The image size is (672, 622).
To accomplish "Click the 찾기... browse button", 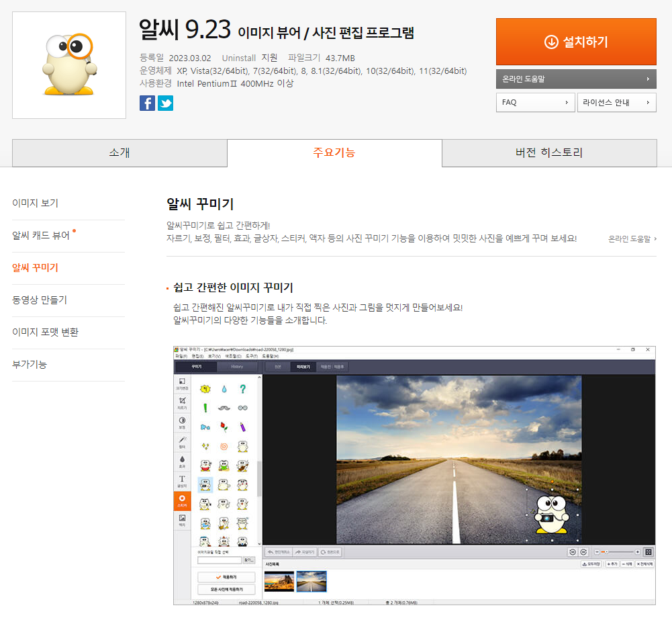I will pyautogui.click(x=249, y=560).
